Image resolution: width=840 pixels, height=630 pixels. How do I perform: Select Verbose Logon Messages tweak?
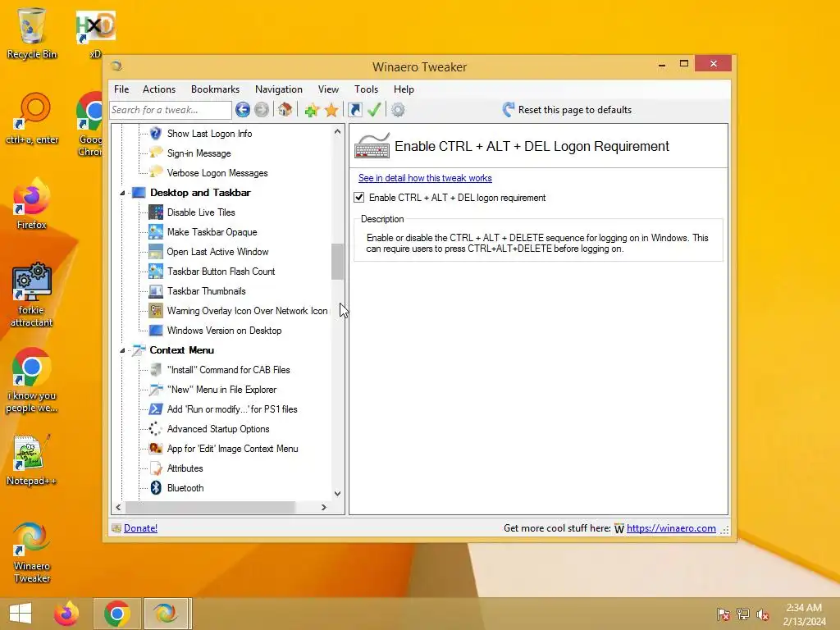click(217, 173)
